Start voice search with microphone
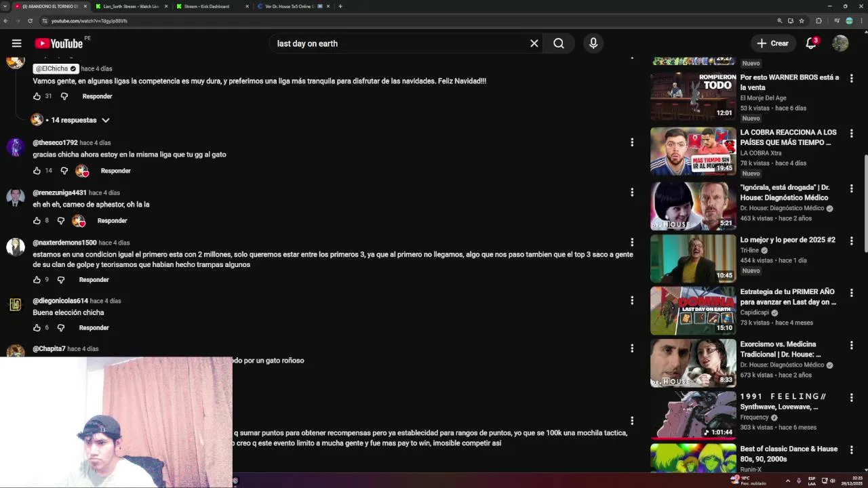This screenshot has height=488, width=868. coord(593,43)
